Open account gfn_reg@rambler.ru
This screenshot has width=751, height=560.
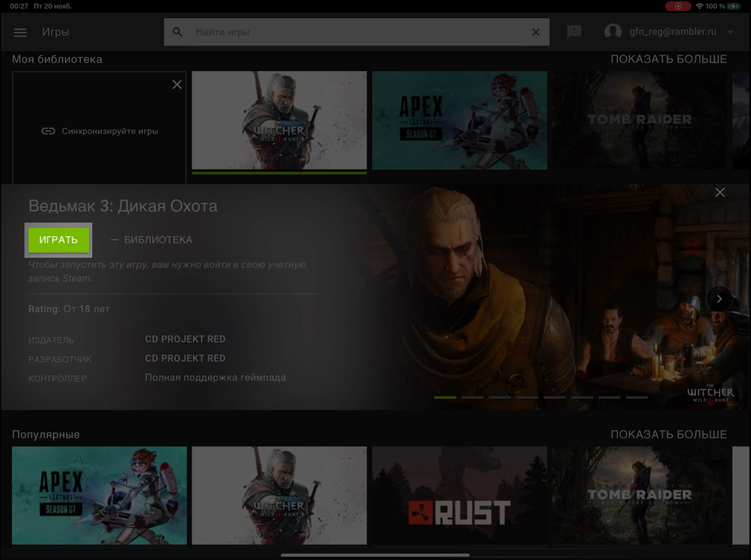coord(672,32)
